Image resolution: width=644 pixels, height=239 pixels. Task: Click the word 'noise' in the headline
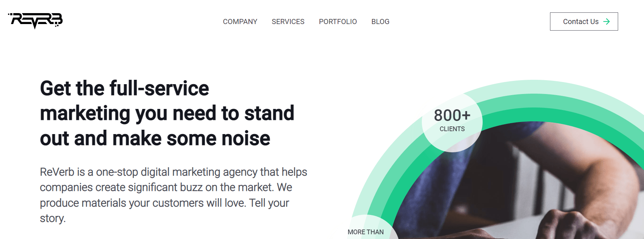(246, 138)
